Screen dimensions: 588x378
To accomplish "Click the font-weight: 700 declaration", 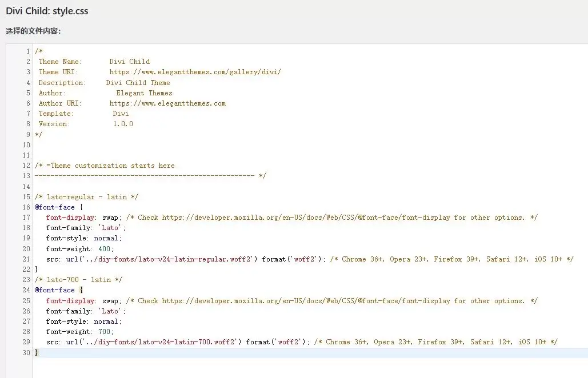I will (x=79, y=332).
